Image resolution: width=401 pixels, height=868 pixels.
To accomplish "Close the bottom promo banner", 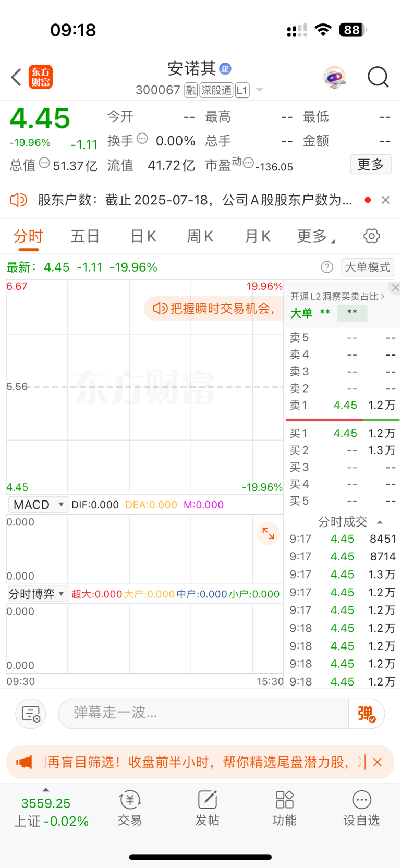I will click(378, 762).
